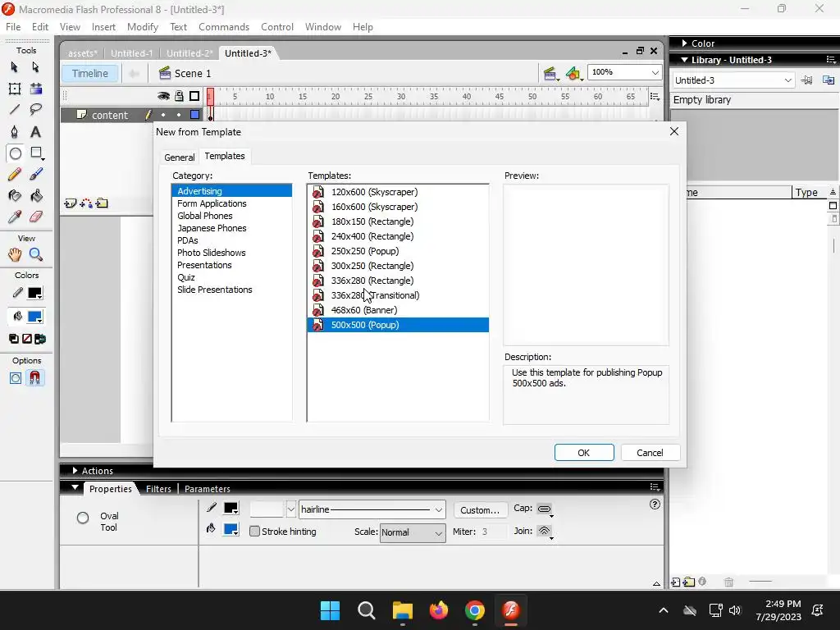Switch to the Untitled-2* document tab
Image resolution: width=840 pixels, height=630 pixels.
click(x=189, y=53)
